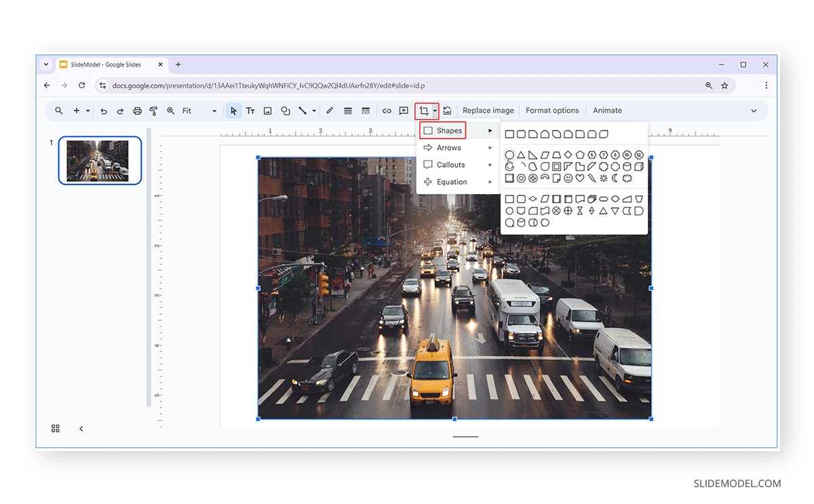
Task: Pick the donut ring shape
Action: (521, 178)
